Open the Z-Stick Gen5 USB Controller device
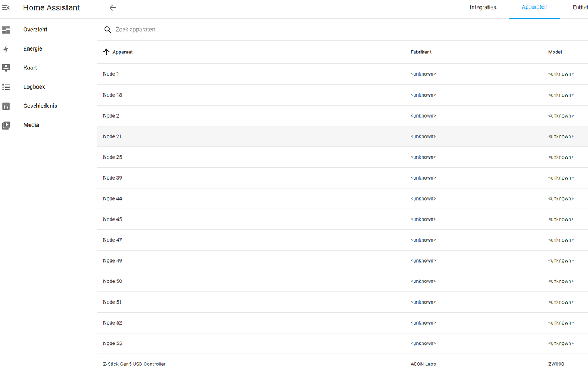588x374 pixels. (134, 364)
